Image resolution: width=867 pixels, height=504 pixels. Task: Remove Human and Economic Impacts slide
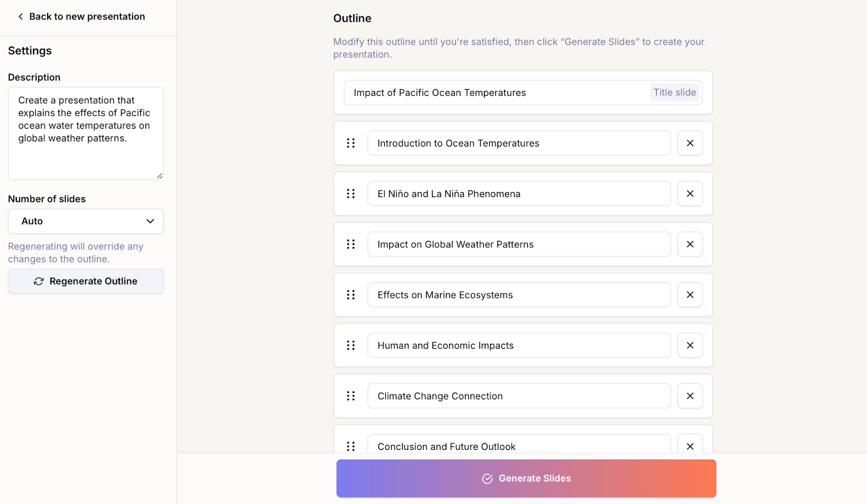(690, 345)
